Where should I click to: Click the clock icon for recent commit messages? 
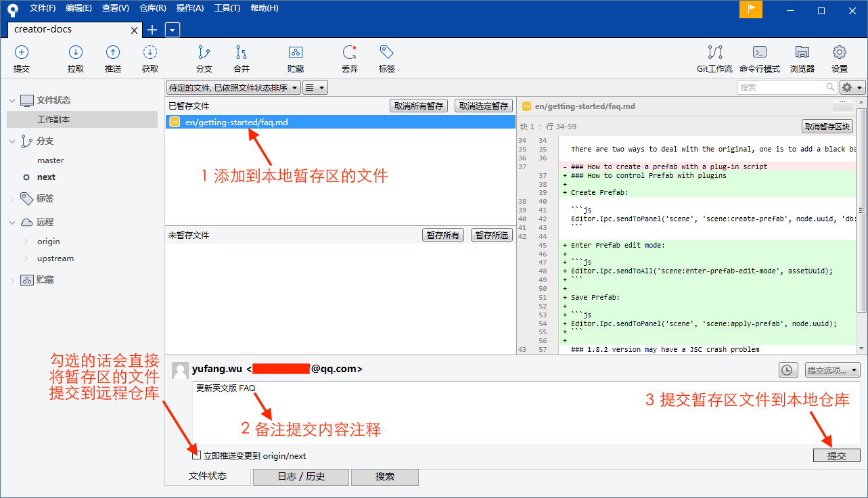point(787,370)
